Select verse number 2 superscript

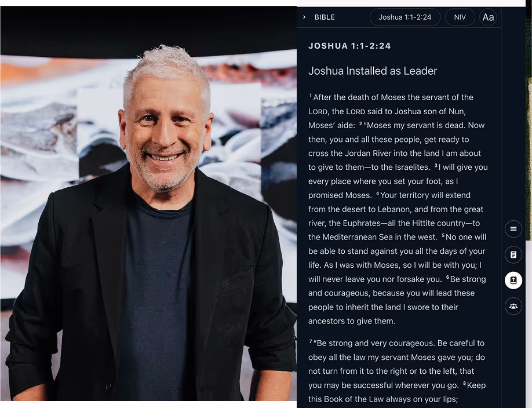[360, 123]
